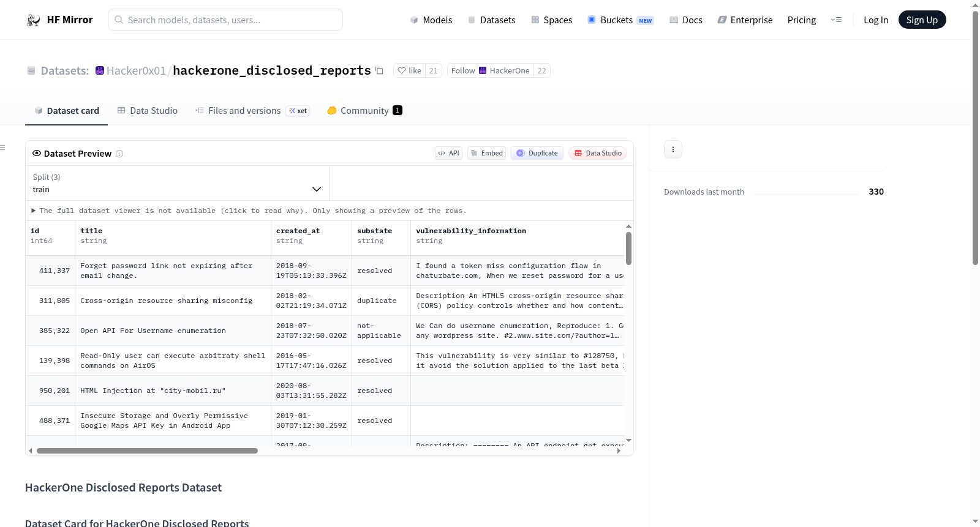Click the 'HackerOne Disclosed Reports Dataset' heading
The height and width of the screenshot is (527, 980).
[x=123, y=488]
